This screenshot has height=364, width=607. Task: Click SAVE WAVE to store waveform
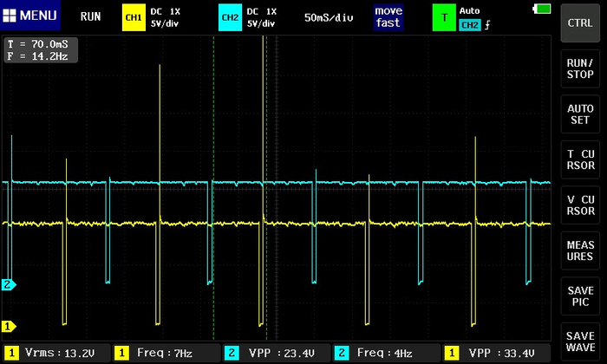click(x=580, y=341)
